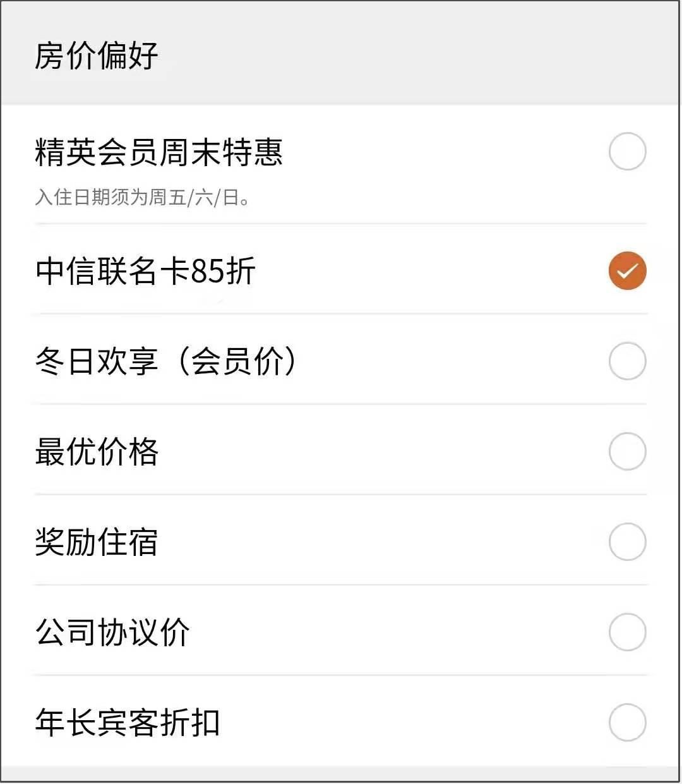Select the 年长宾客折扣 radio button
The height and width of the screenshot is (784, 682).
[x=627, y=722]
